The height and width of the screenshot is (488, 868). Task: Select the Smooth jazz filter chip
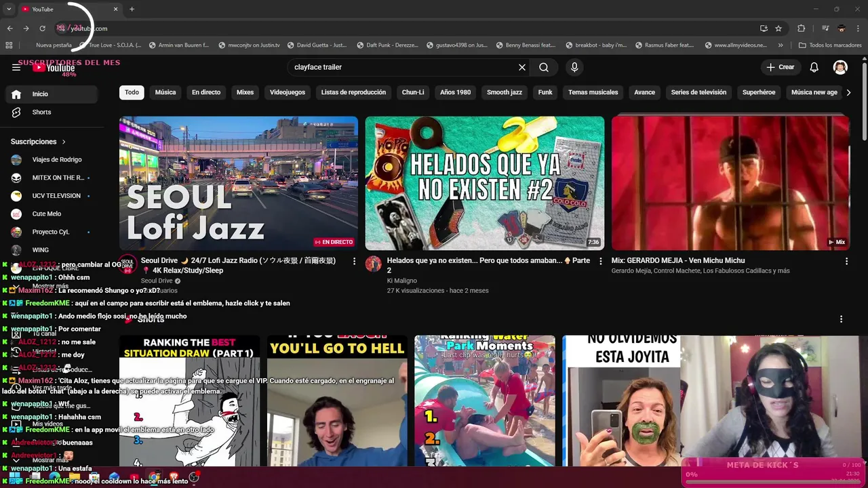[x=505, y=92]
